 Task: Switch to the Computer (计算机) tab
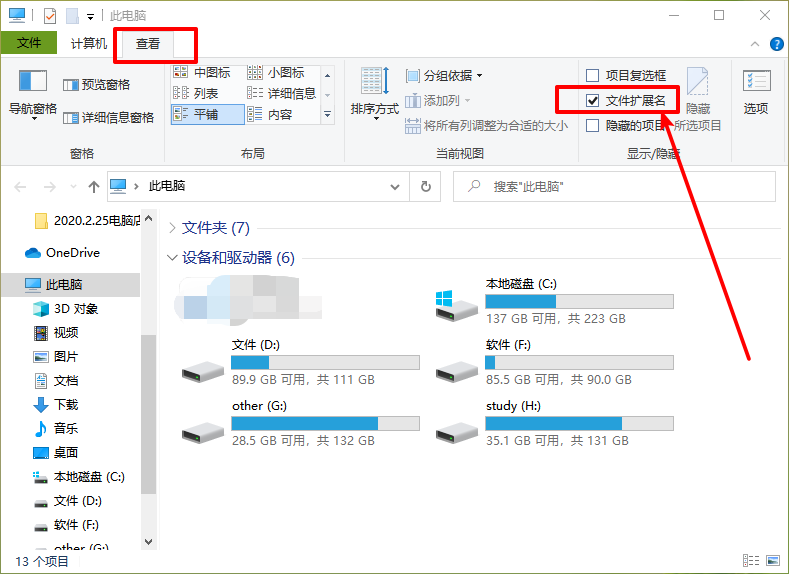[x=89, y=44]
